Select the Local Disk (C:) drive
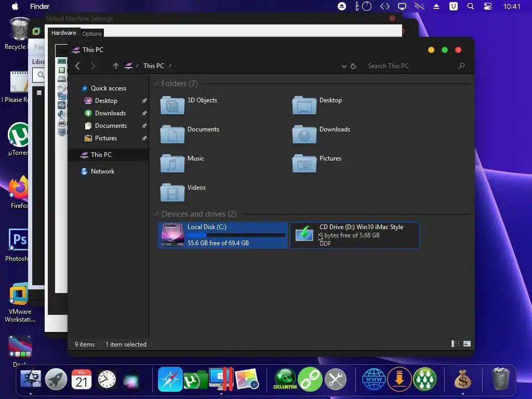 click(x=223, y=235)
